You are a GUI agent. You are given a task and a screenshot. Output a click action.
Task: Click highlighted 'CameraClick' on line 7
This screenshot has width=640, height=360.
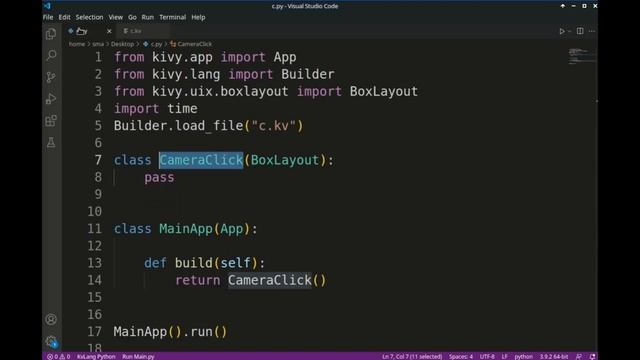tap(201, 160)
